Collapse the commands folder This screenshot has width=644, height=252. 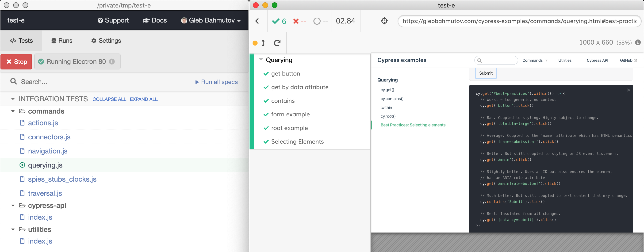click(13, 111)
